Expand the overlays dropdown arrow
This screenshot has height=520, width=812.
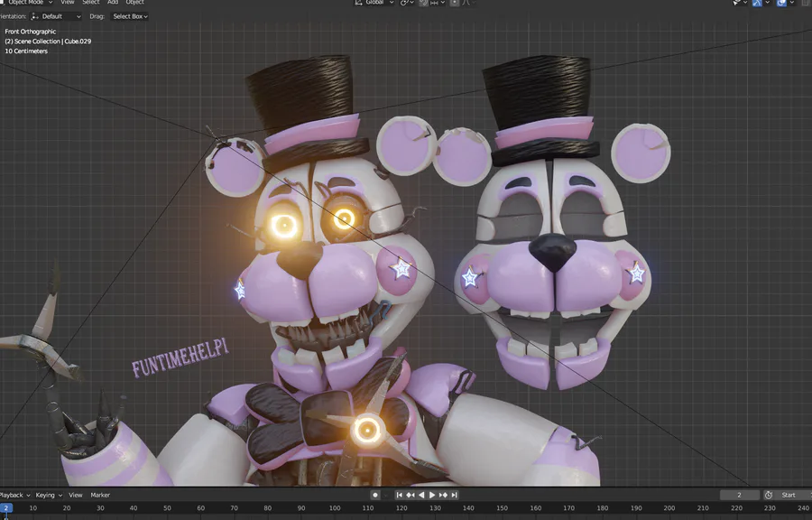792,3
